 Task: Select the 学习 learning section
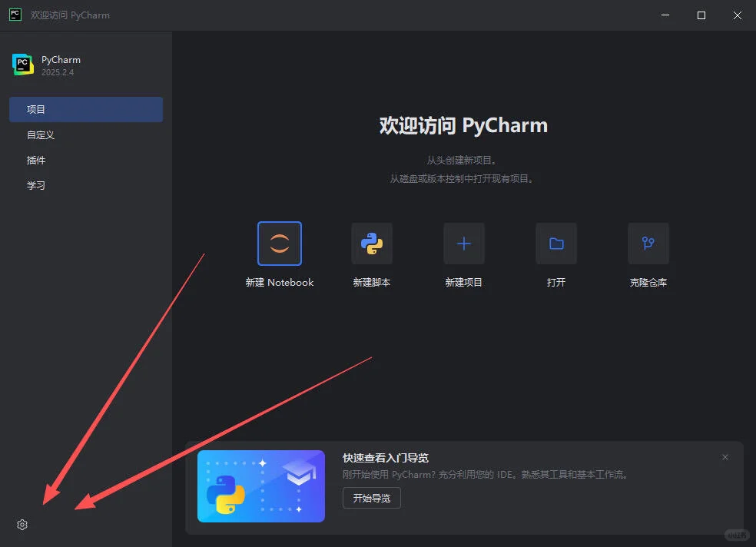tap(35, 185)
